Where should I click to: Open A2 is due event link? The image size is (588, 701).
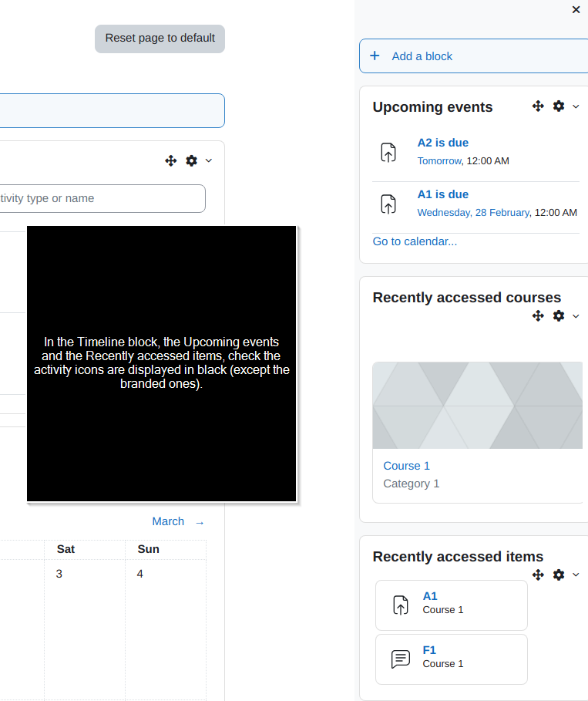click(x=443, y=143)
